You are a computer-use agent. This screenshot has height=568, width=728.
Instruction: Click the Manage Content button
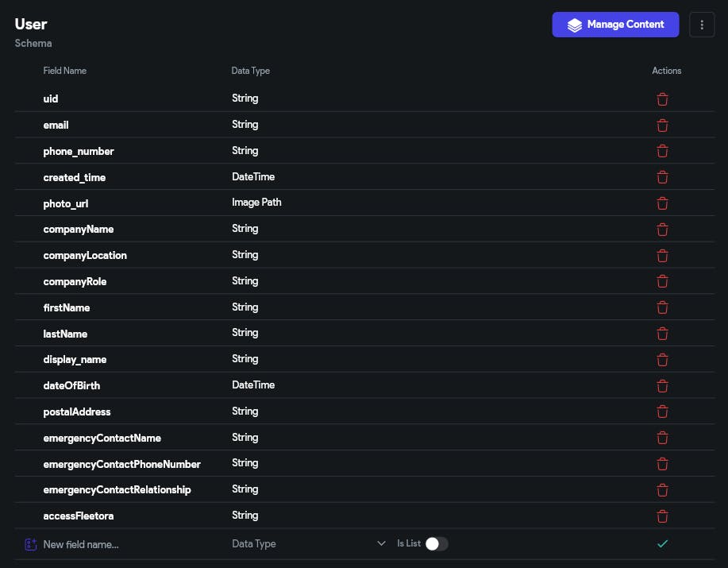pos(615,25)
